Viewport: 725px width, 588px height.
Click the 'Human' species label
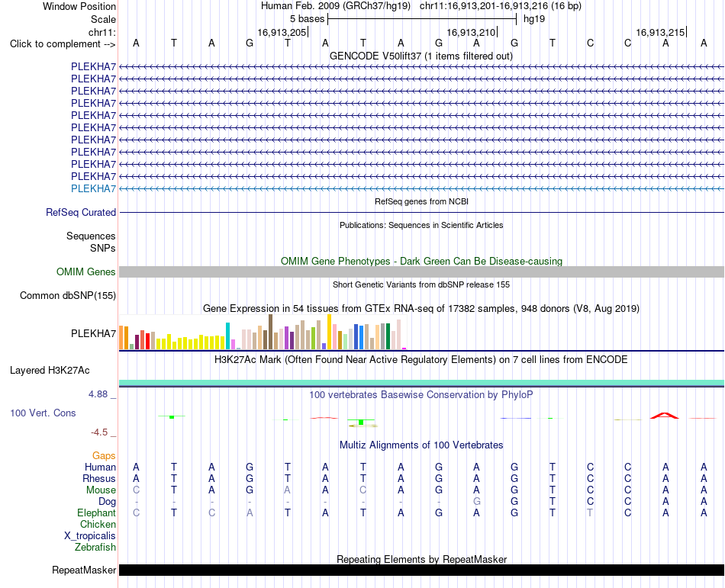[x=100, y=467]
